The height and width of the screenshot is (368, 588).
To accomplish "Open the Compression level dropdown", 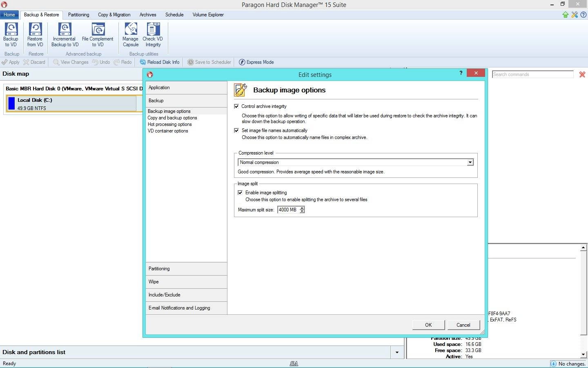I will click(470, 162).
